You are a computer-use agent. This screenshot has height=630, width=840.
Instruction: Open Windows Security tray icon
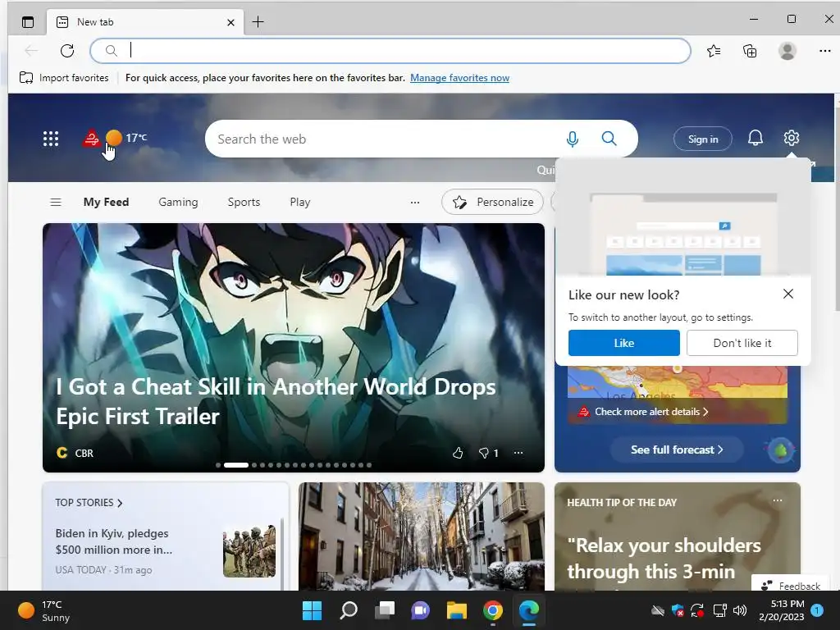pyautogui.click(x=677, y=610)
